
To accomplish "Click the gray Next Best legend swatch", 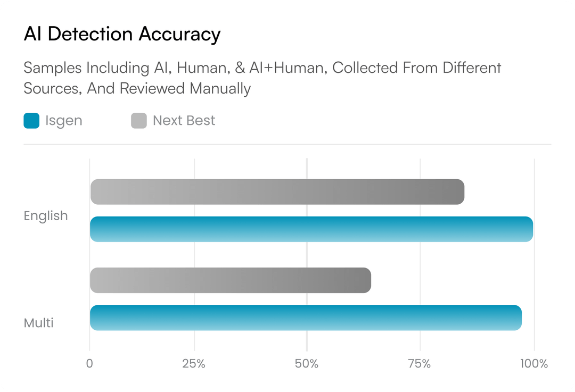I will click(139, 121).
